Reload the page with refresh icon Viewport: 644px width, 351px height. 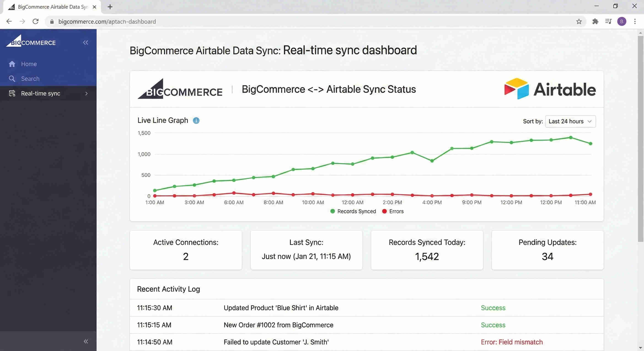coord(35,21)
